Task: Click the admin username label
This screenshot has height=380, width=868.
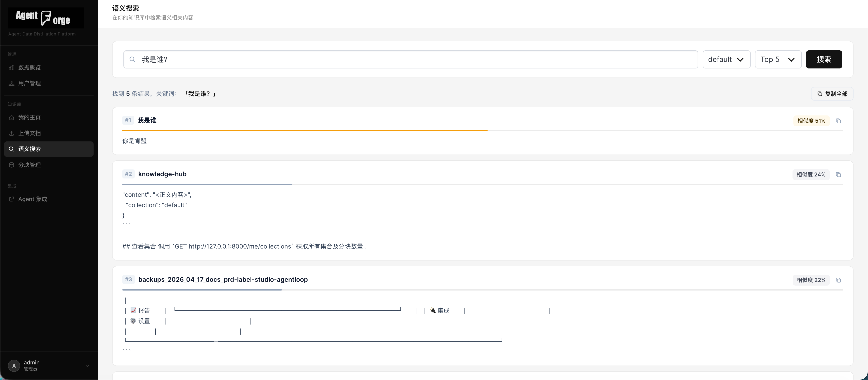Action: point(32,362)
